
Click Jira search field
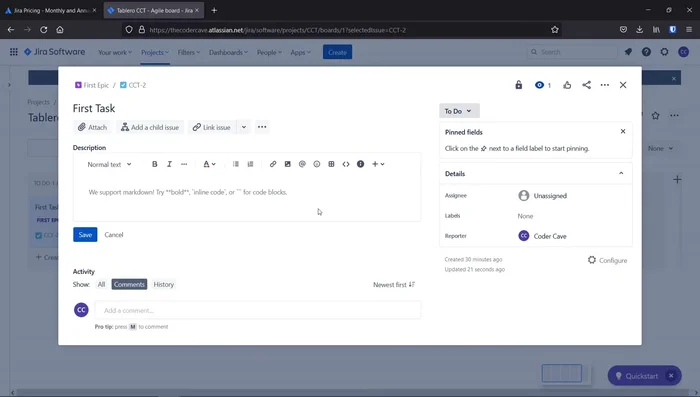click(572, 52)
